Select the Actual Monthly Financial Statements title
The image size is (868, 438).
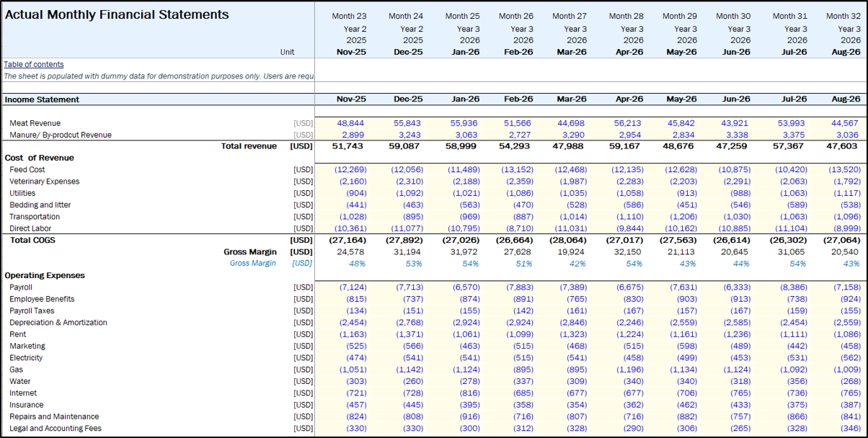(x=117, y=15)
